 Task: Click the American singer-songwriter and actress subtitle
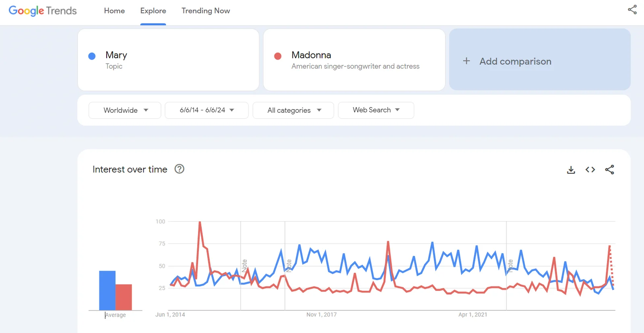(x=355, y=66)
